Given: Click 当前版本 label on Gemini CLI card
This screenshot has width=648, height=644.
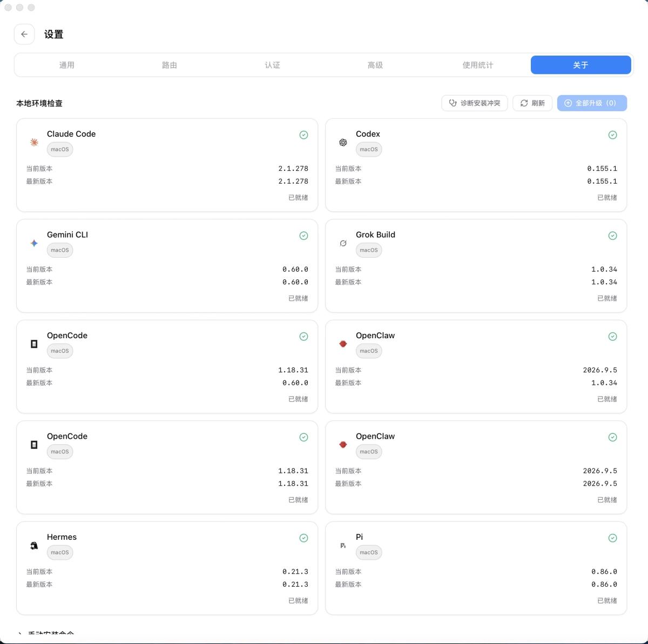Looking at the screenshot, I should pyautogui.click(x=39, y=270).
